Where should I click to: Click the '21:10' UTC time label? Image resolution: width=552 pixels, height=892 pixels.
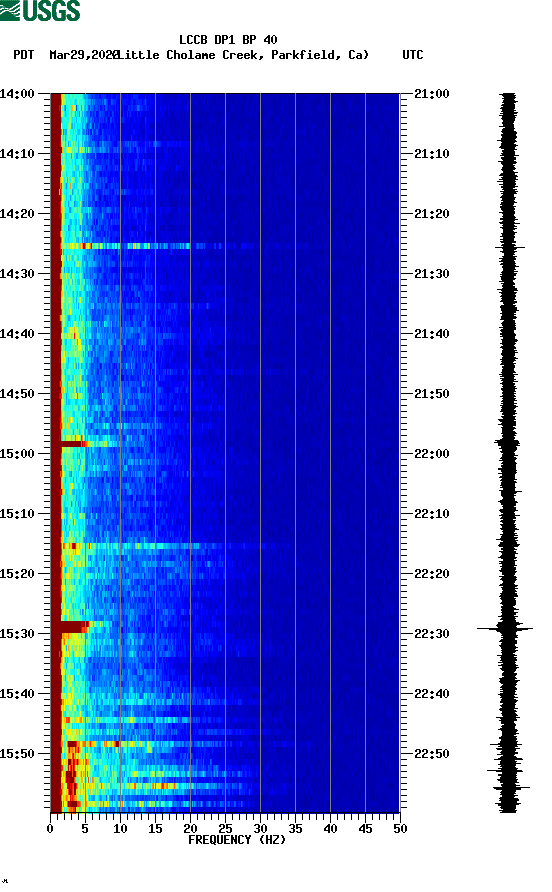(432, 154)
